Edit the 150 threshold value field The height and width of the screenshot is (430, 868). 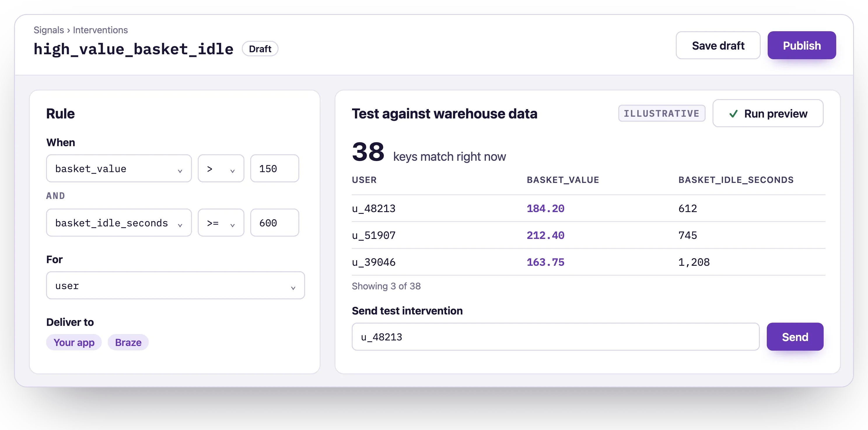coord(274,169)
